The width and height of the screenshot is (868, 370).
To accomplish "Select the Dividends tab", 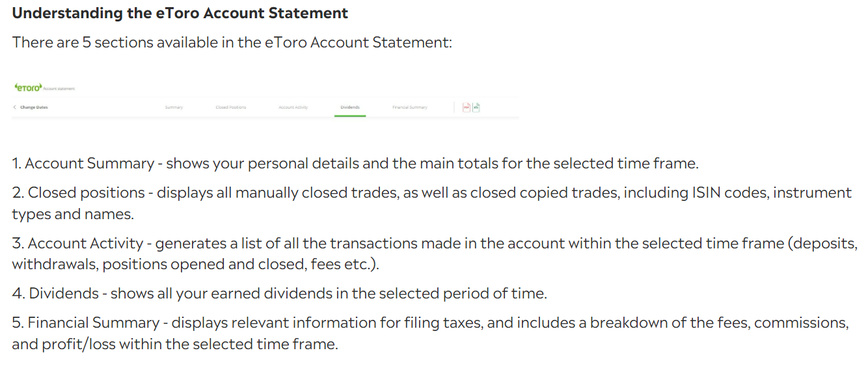I will coord(350,107).
